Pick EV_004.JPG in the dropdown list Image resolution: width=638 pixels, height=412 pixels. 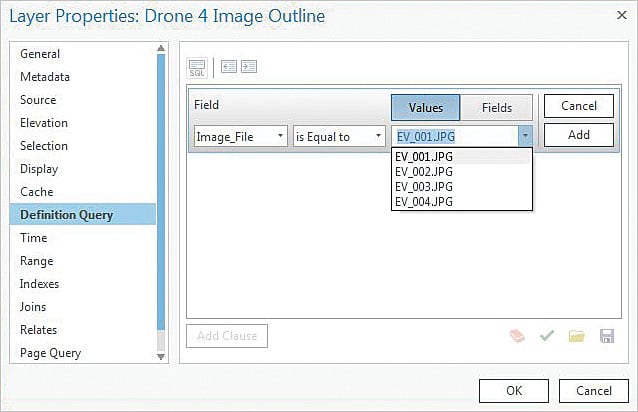(424, 201)
